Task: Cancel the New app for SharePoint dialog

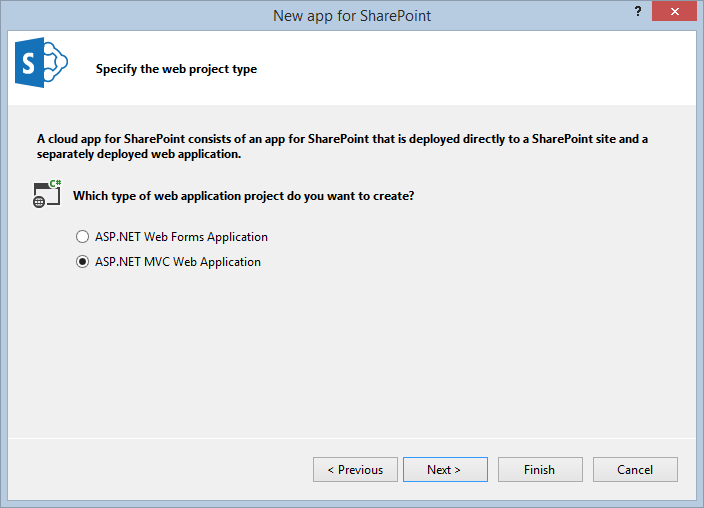Action: (635, 469)
